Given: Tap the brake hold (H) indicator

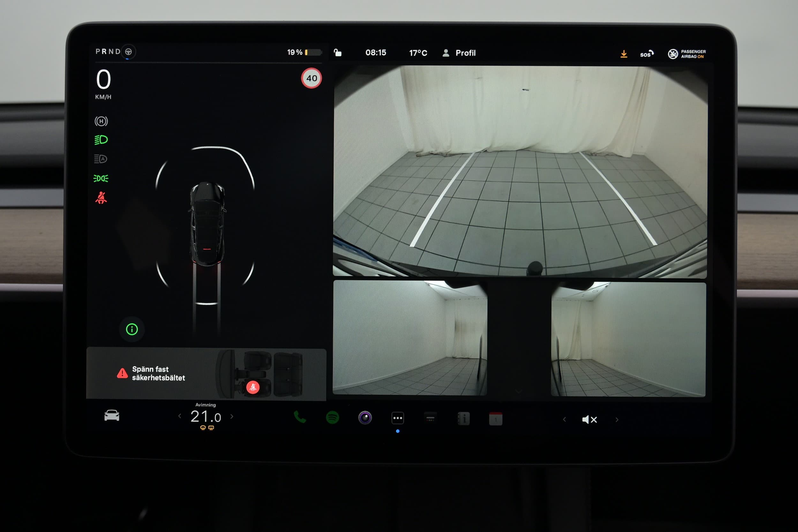Looking at the screenshot, I should pyautogui.click(x=101, y=121).
